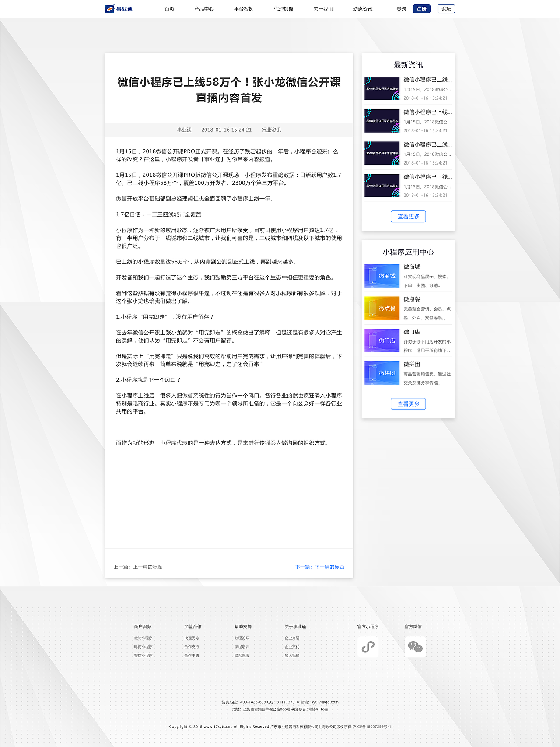Open 代理加盟 navigation item
The width and height of the screenshot is (560, 747).
point(283,9)
